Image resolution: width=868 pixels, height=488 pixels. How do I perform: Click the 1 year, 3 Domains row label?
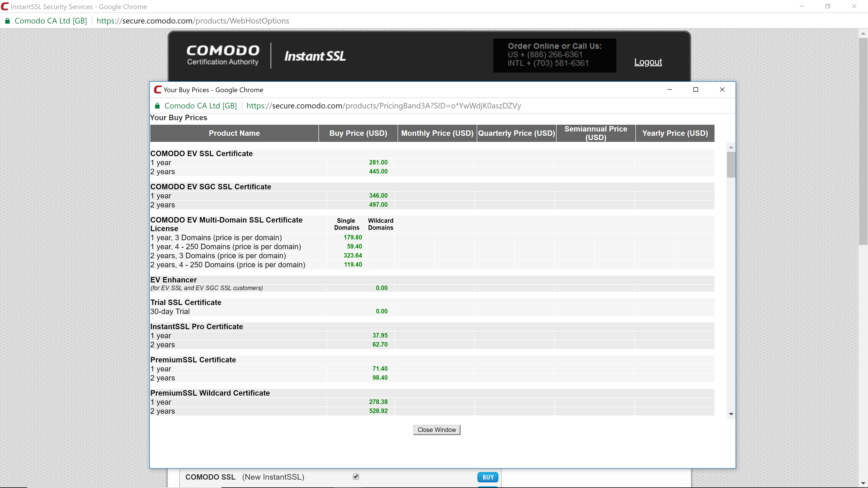click(x=216, y=238)
